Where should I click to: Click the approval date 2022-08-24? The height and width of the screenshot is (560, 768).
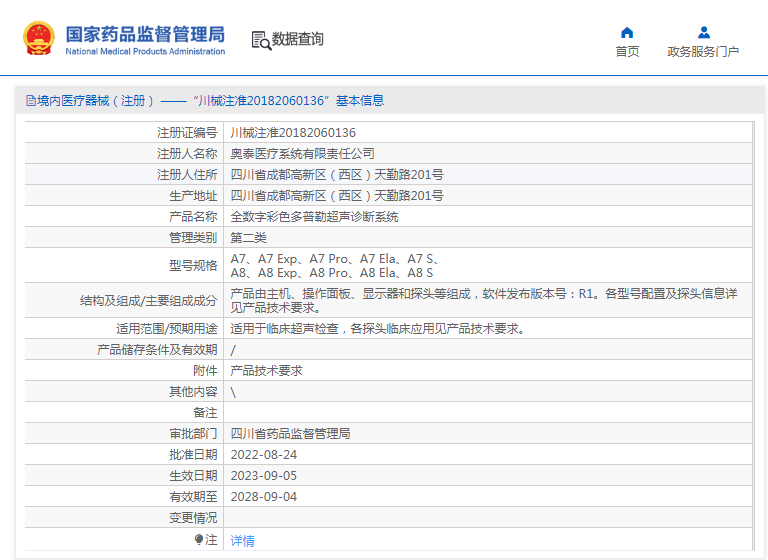[263, 455]
